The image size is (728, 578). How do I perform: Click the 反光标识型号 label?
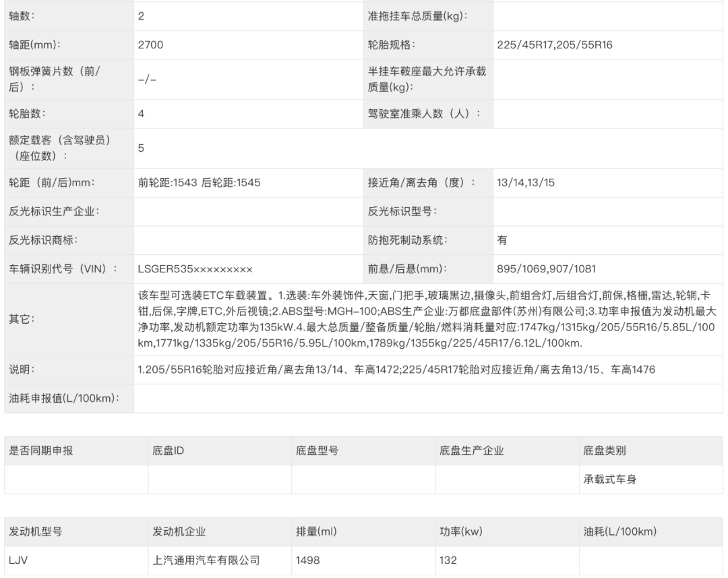coord(402,211)
